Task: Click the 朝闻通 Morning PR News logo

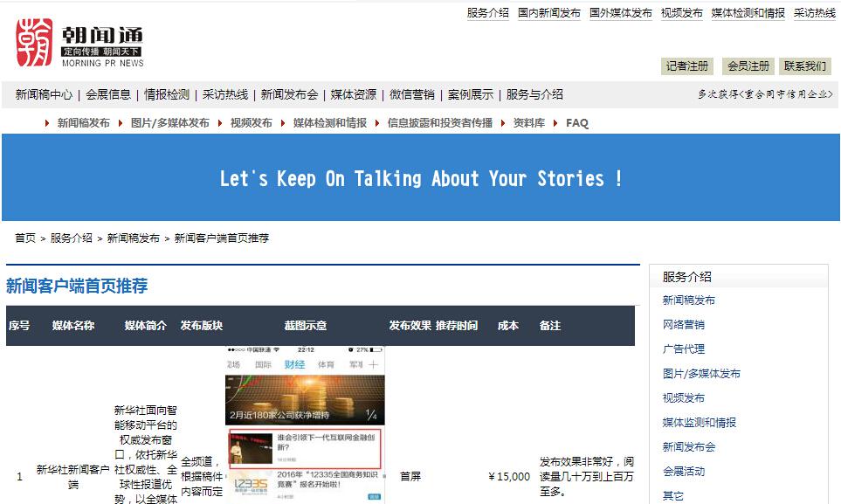Action: (x=79, y=44)
